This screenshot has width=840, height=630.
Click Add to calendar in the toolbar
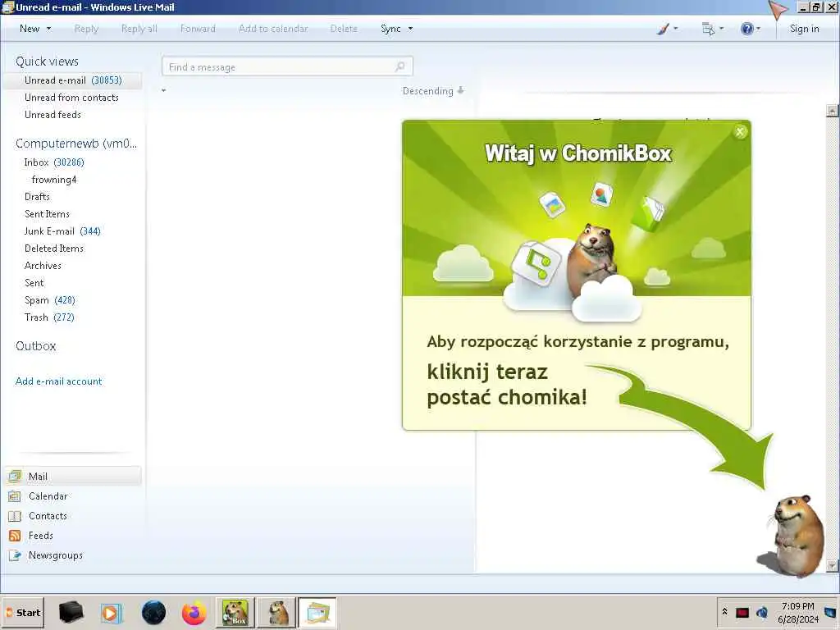tap(273, 29)
